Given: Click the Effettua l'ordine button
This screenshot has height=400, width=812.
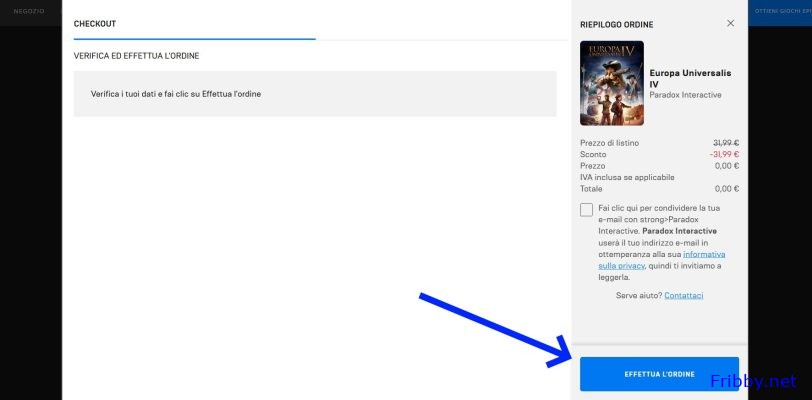Looking at the screenshot, I should click(659, 374).
